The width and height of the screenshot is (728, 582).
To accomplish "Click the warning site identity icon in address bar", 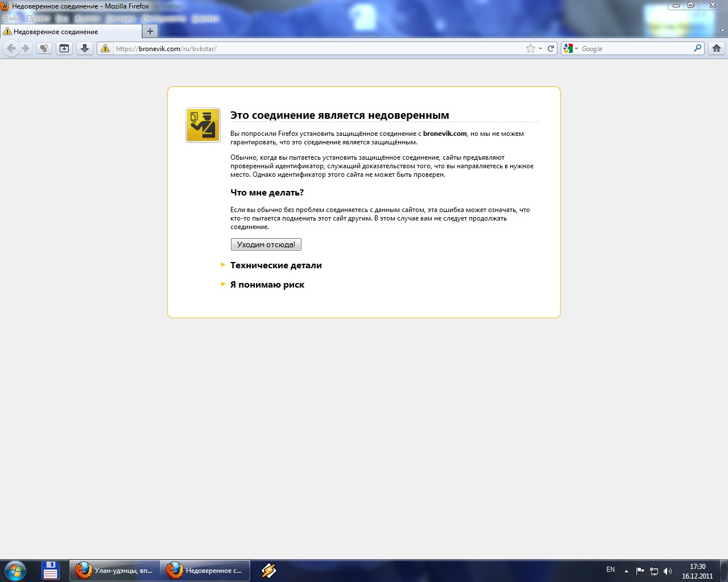I will (x=105, y=48).
